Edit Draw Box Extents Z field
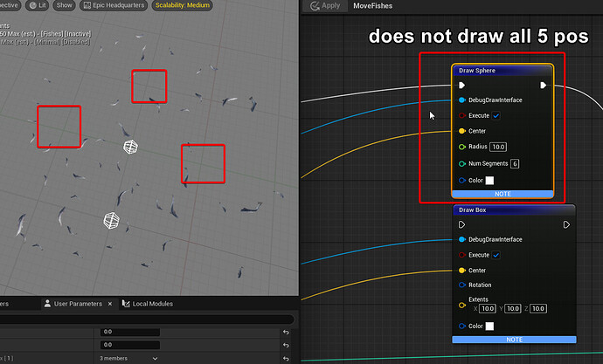The image size is (603, 364). tap(538, 309)
